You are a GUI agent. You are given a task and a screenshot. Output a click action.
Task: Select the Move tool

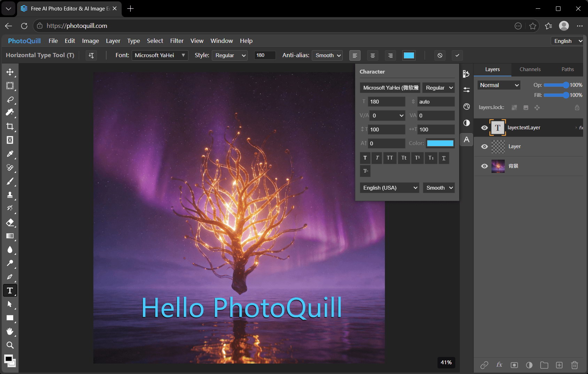click(10, 72)
